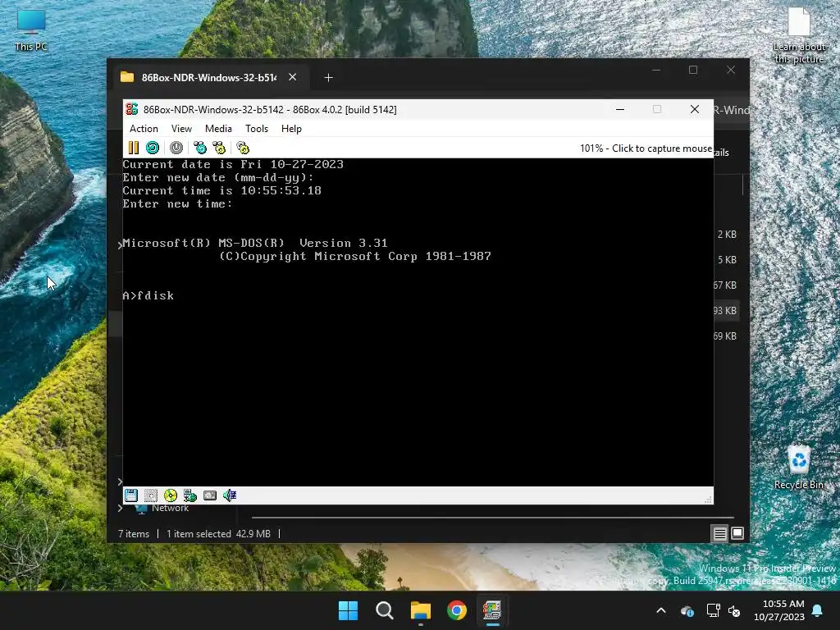Click the '2 KB' file size in Explorer
This screenshot has width=840, height=630.
click(727, 234)
